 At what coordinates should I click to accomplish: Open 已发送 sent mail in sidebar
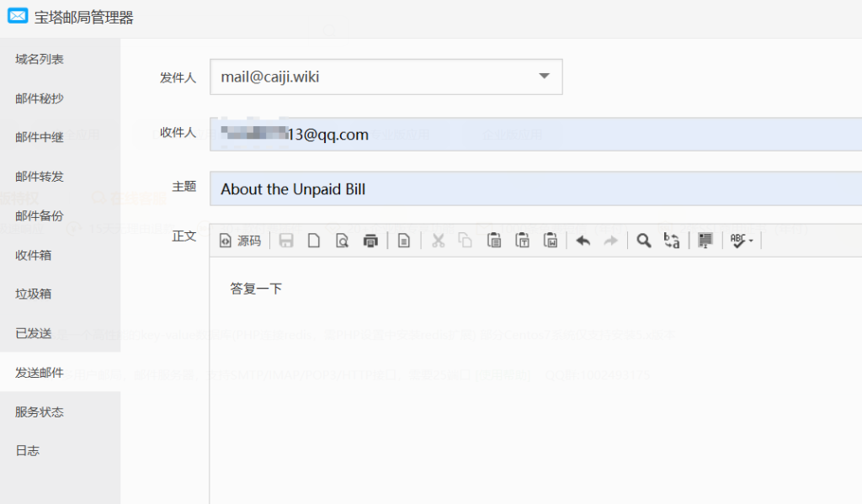(x=34, y=333)
